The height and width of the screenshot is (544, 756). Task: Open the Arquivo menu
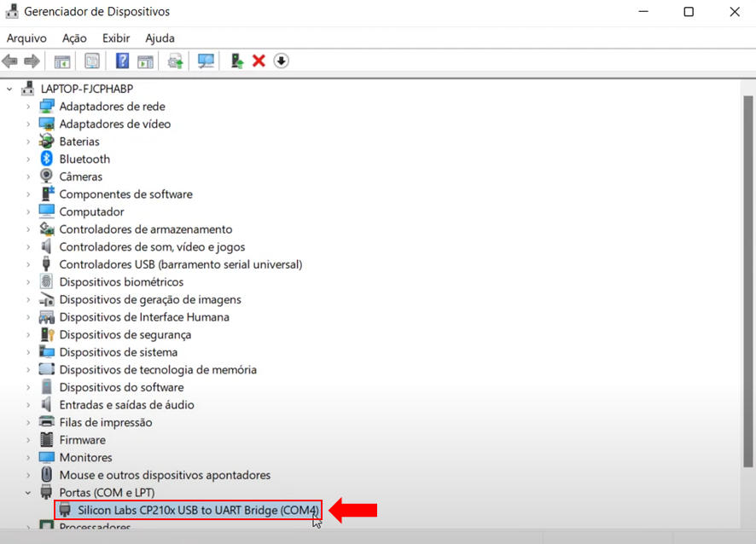pyautogui.click(x=26, y=38)
